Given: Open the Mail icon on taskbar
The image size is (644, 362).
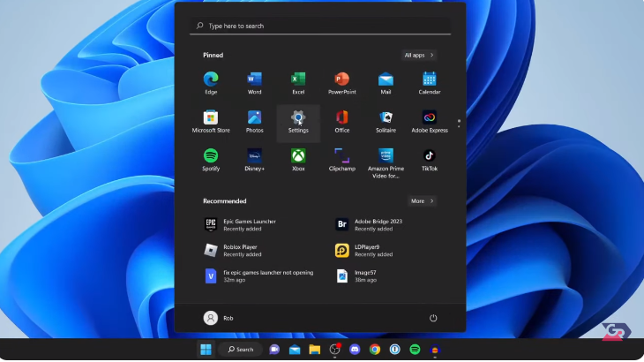Looking at the screenshot, I should click(x=295, y=350).
